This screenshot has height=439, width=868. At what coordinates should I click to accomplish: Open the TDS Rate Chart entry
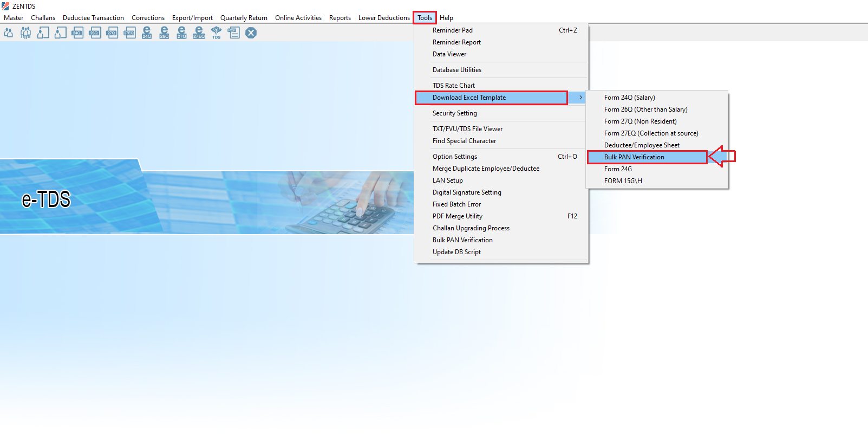(501, 86)
